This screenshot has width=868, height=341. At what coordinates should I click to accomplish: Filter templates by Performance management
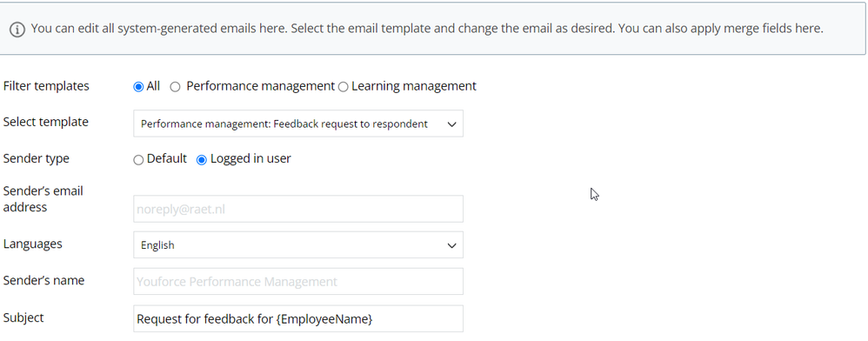click(x=175, y=87)
